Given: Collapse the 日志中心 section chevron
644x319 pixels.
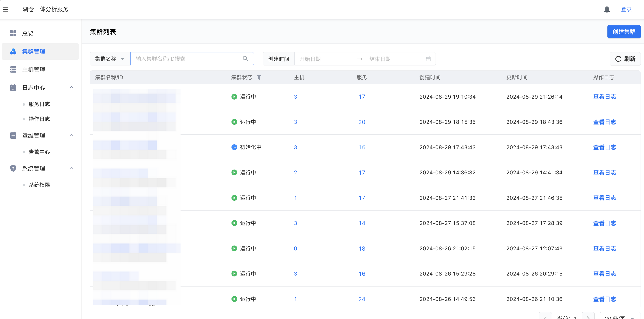Looking at the screenshot, I should point(72,87).
